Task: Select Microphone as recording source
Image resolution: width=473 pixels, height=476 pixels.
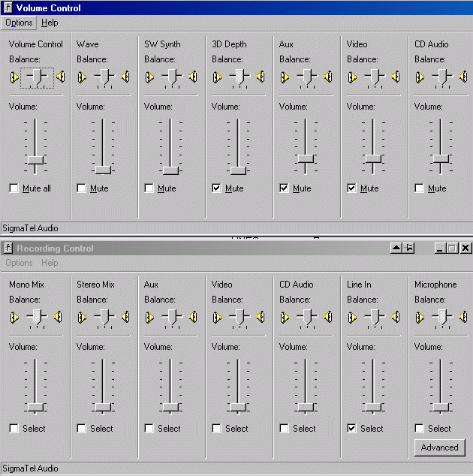Action: point(420,429)
